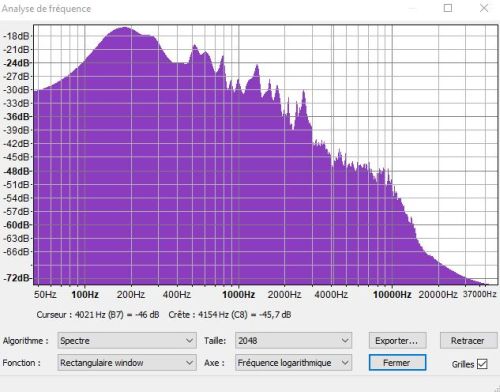This screenshot has height=392, width=500.
Task: Click the -48dB level axis label
Action: (17, 171)
